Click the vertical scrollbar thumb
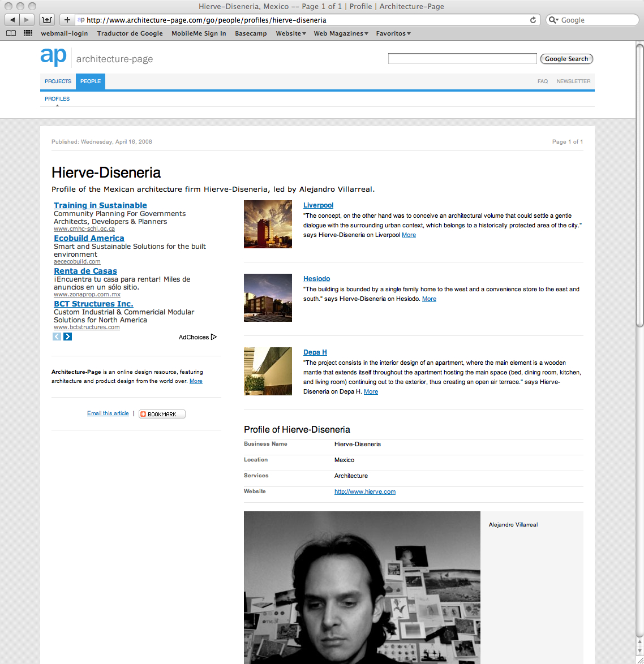 pos(640,184)
